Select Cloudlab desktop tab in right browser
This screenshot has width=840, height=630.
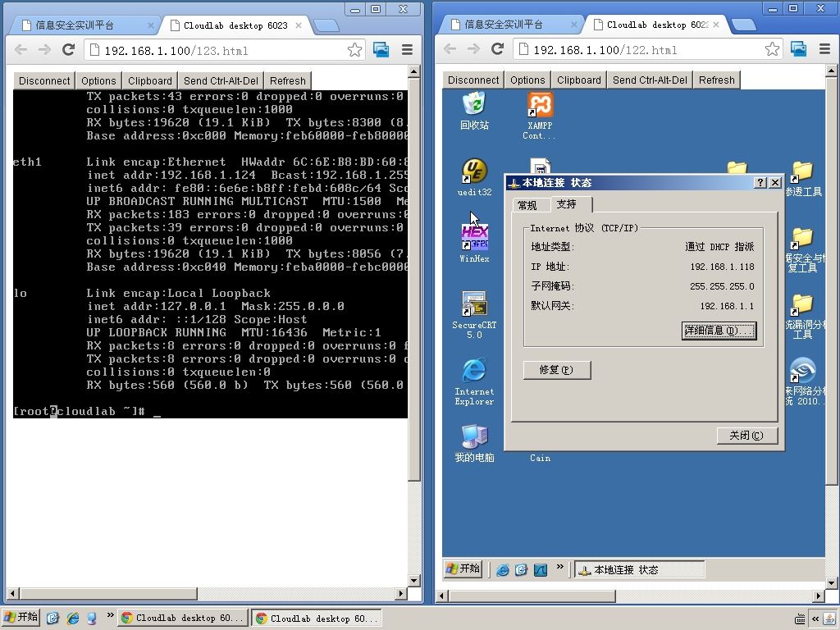click(657, 25)
